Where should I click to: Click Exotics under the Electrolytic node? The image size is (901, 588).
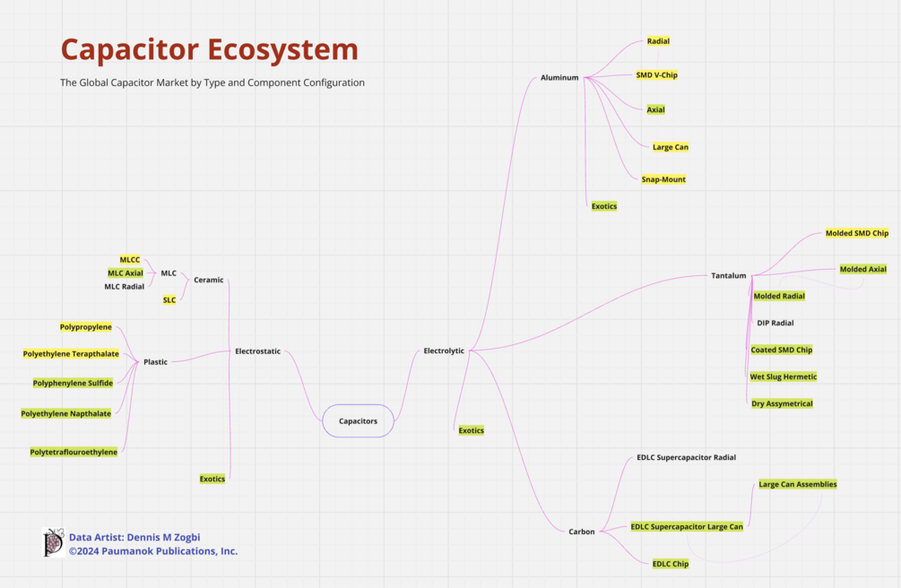click(472, 430)
